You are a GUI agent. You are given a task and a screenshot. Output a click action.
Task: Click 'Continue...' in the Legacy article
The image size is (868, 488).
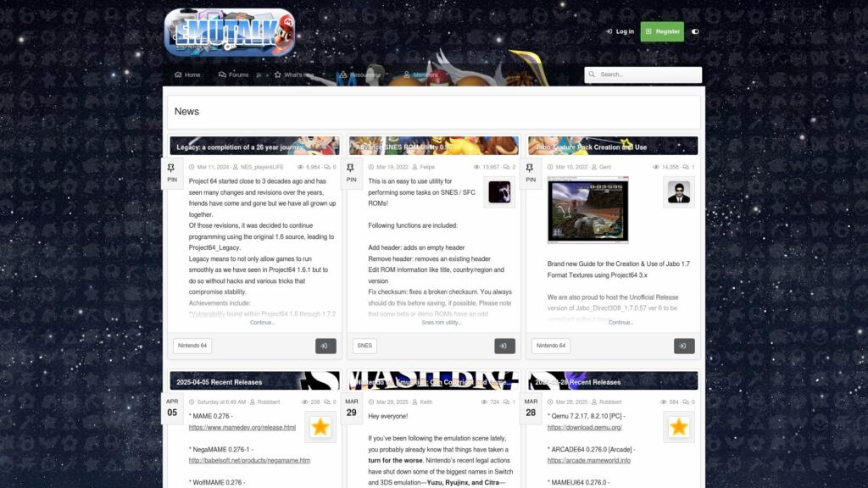click(x=262, y=323)
